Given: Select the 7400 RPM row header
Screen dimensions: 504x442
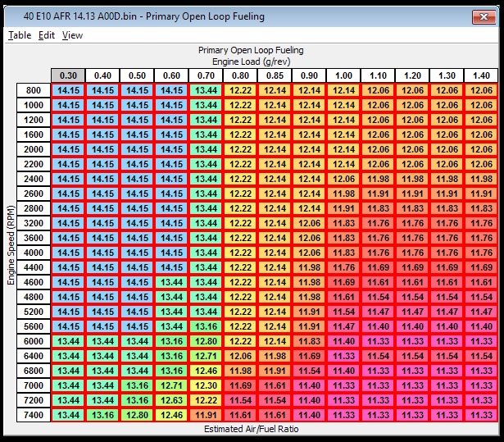Looking at the screenshot, I should [34, 415].
